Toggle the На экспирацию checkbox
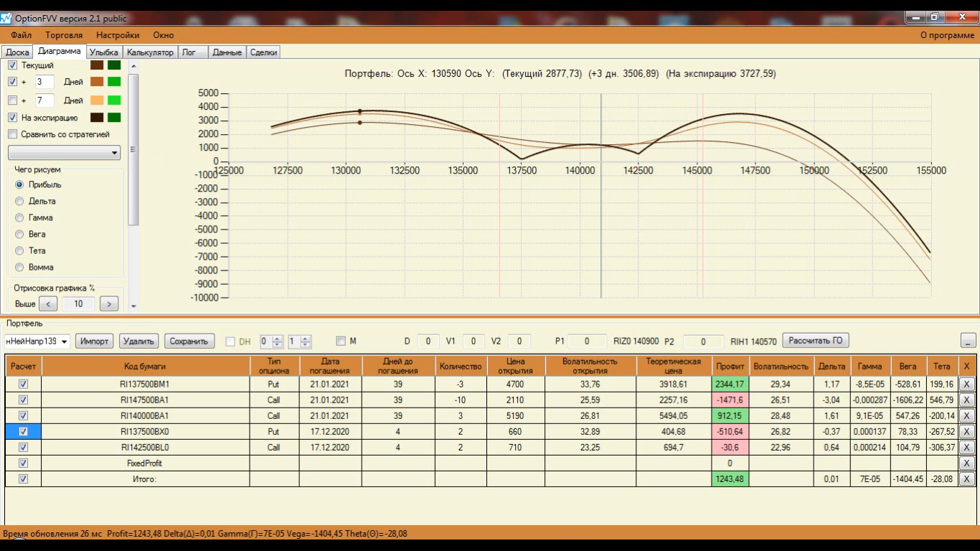980x551 pixels. [12, 118]
